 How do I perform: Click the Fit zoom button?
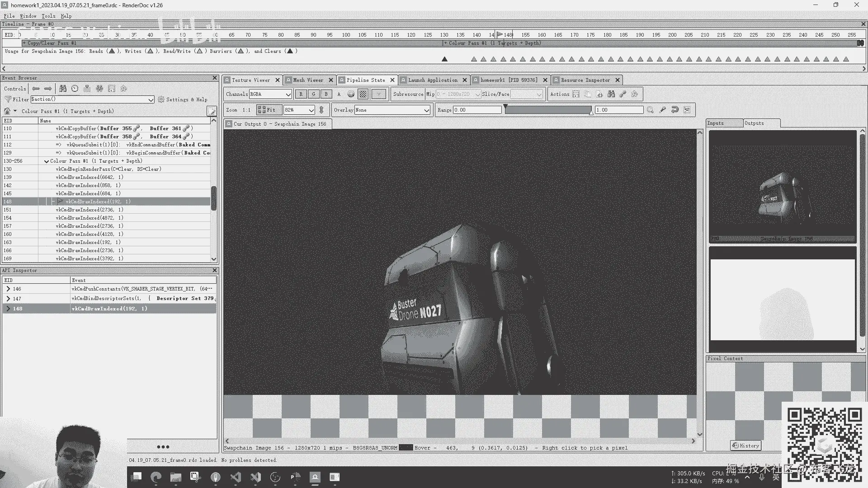coord(269,110)
